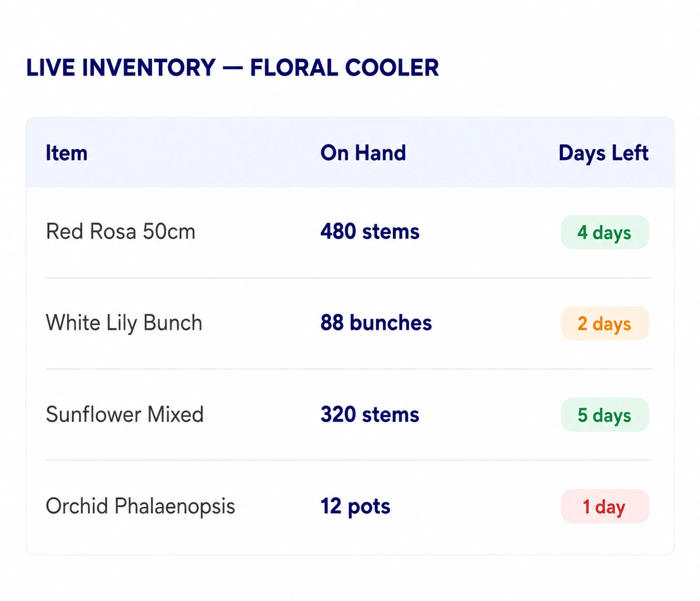Open the Sunflower Mixed item

click(125, 414)
